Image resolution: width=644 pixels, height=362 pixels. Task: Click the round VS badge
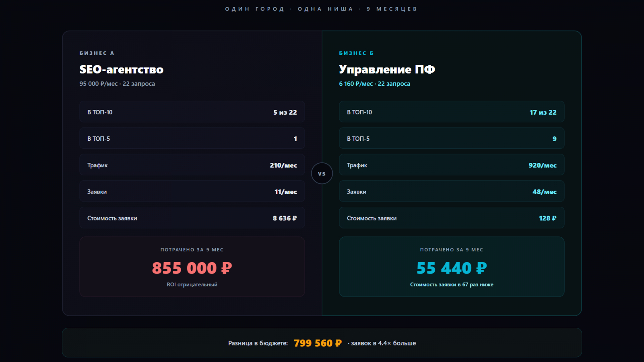322,173
